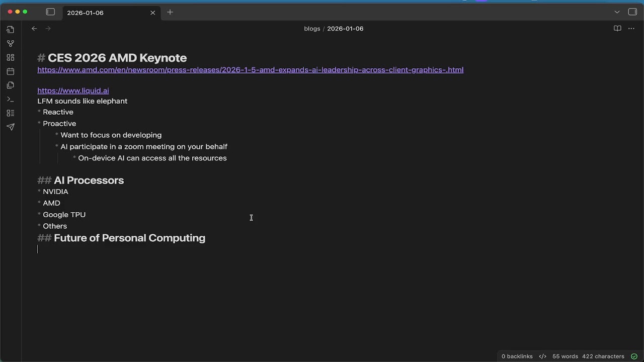Click the Others bullet item
Image resolution: width=644 pixels, height=362 pixels.
coord(55,226)
